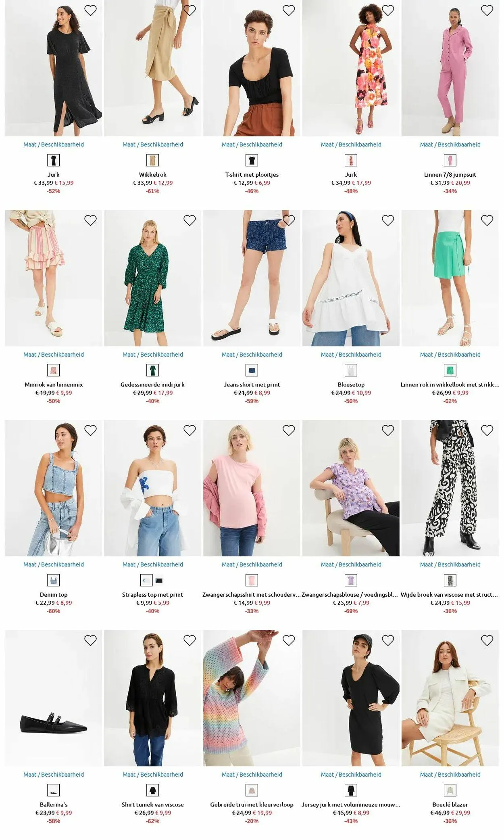Save Minirok van linnenmix with heart icon
The width and height of the screenshot is (504, 840).
tap(90, 220)
